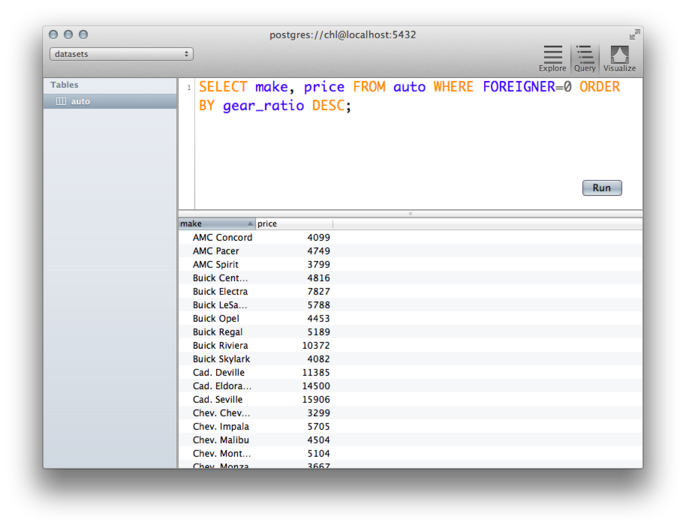Switch to the Query view icon
686x528 pixels.
point(585,55)
